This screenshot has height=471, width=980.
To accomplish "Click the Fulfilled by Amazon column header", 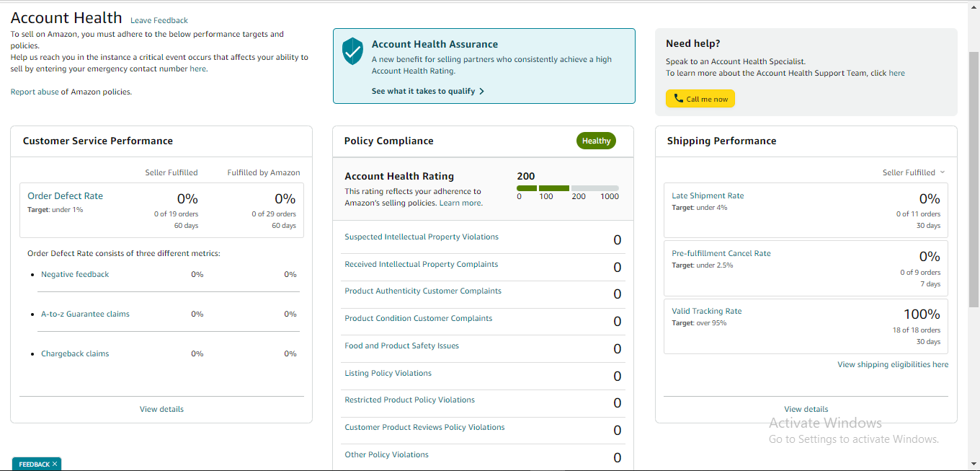I will pyautogui.click(x=264, y=173).
